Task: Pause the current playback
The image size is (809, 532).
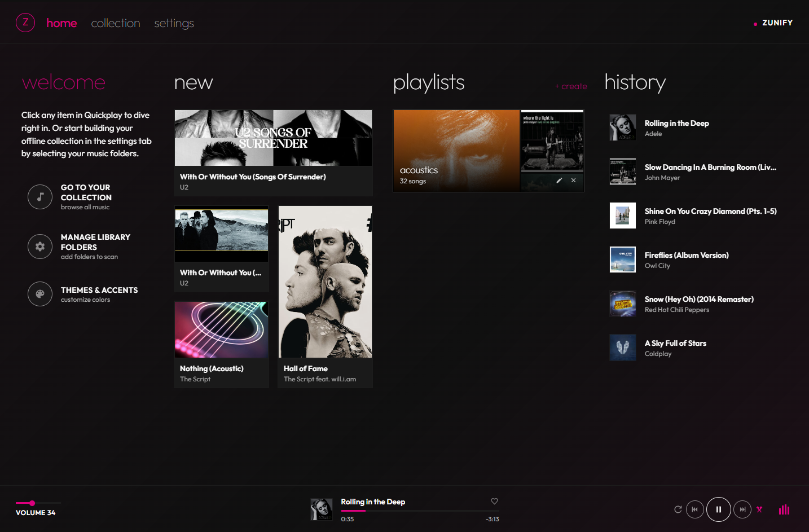Action: pyautogui.click(x=719, y=509)
